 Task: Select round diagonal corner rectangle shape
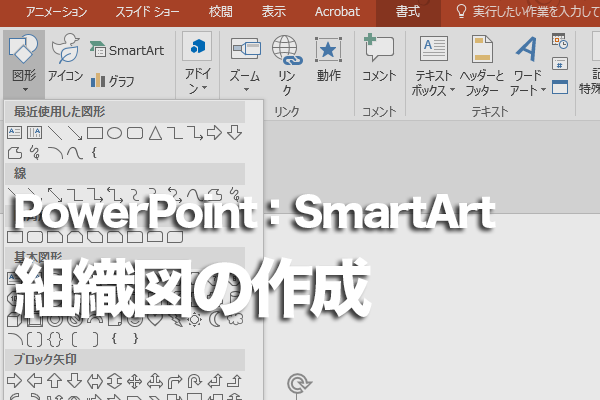click(175, 237)
